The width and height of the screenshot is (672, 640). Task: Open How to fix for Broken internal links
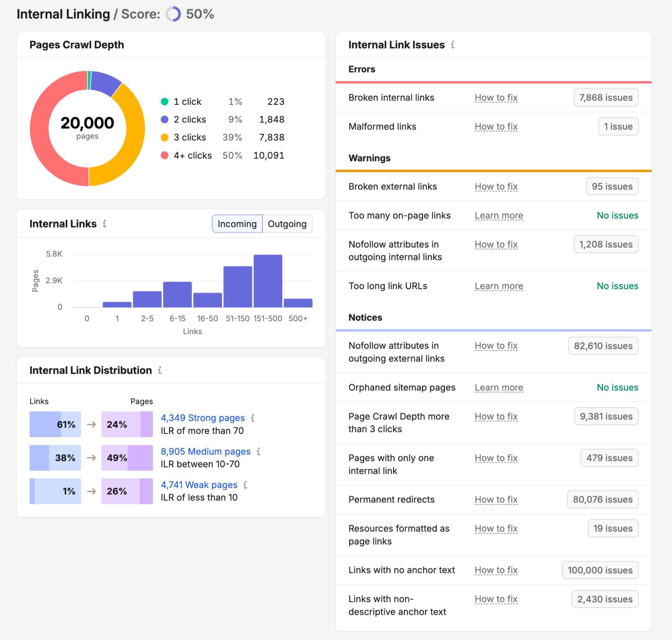(x=496, y=98)
